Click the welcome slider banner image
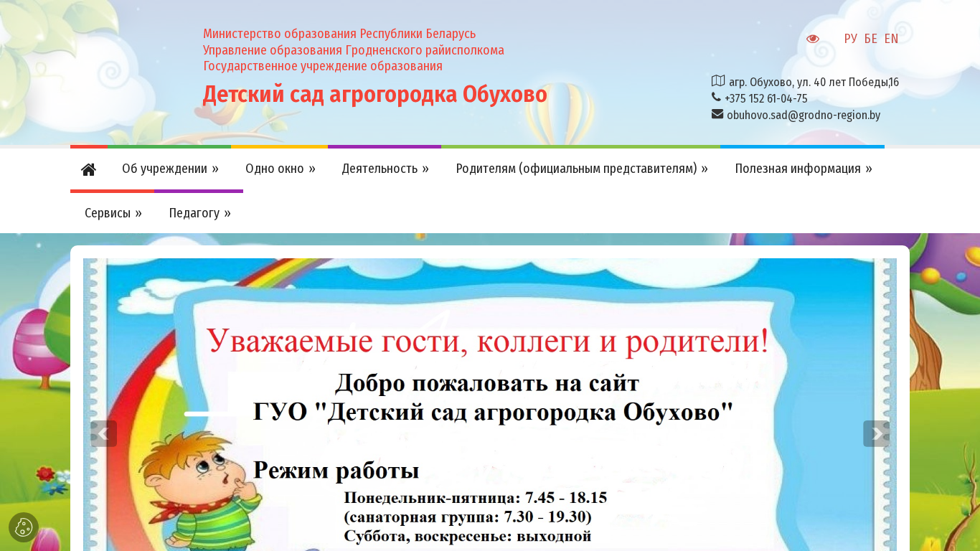This screenshot has width=980, height=551. coord(490,405)
